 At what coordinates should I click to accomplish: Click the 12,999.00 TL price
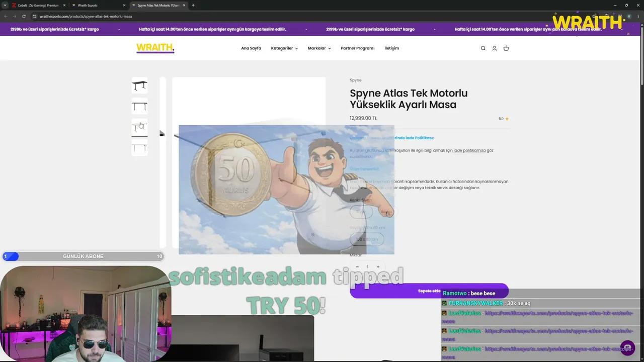(x=363, y=118)
